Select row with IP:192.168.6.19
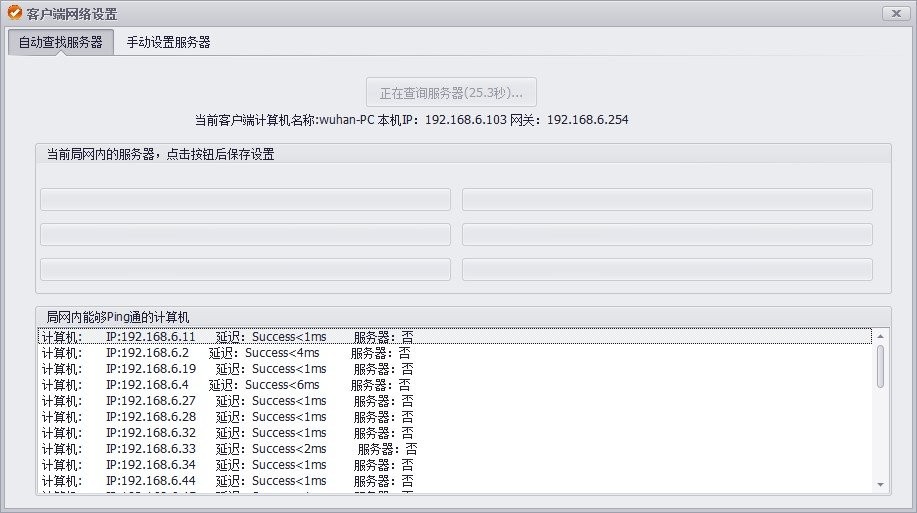The height and width of the screenshot is (513, 917). point(455,369)
